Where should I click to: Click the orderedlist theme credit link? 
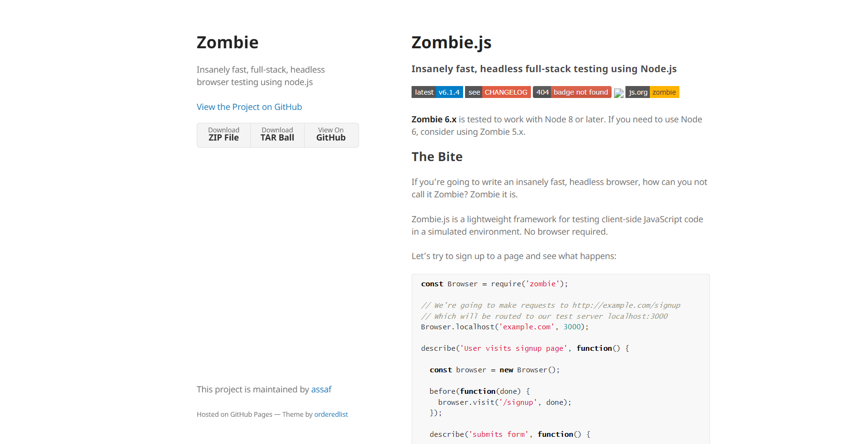tap(331, 414)
